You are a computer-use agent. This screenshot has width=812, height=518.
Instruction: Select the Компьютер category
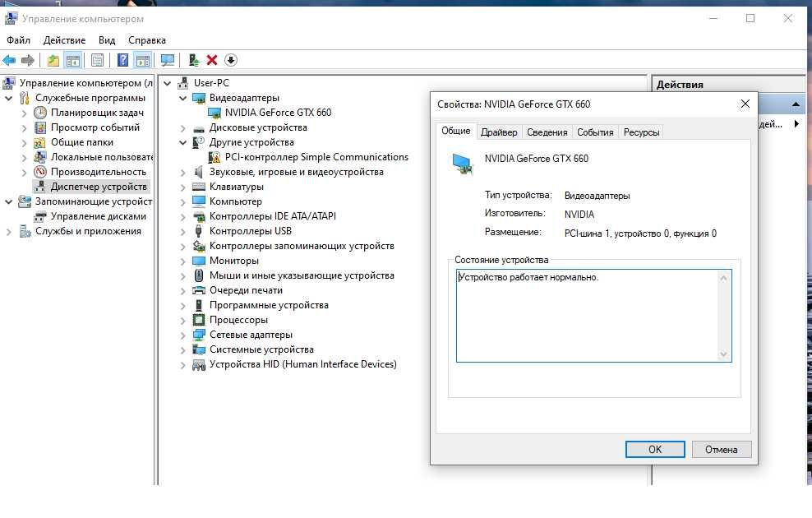coord(236,201)
